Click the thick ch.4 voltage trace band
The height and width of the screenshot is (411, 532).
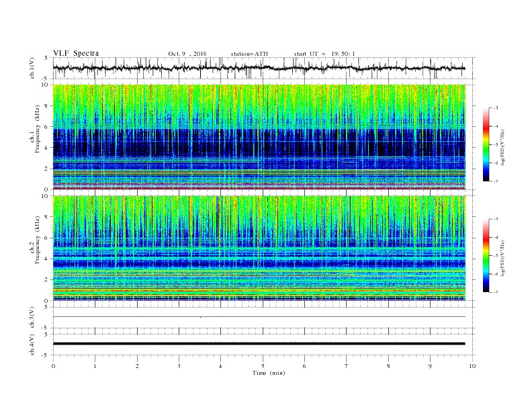click(x=259, y=344)
